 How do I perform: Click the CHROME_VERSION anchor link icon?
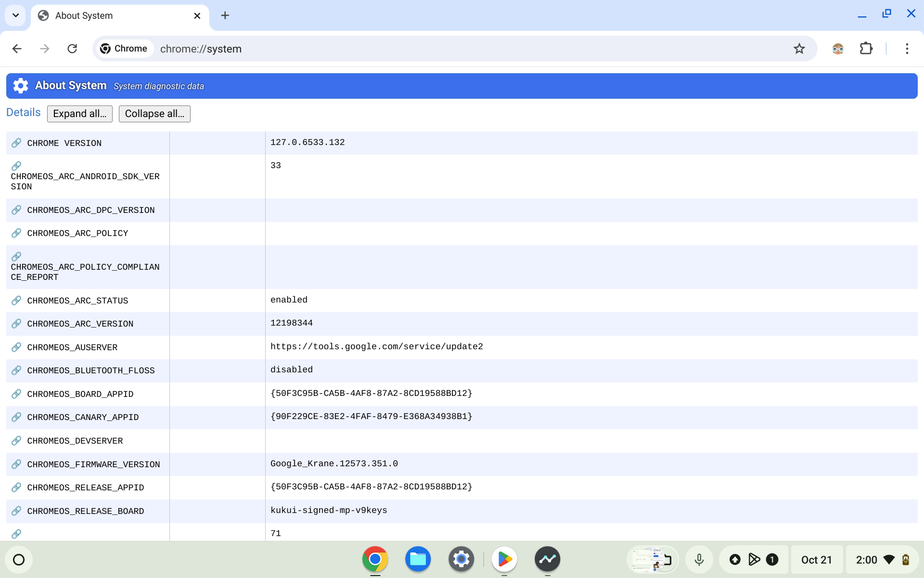point(17,143)
